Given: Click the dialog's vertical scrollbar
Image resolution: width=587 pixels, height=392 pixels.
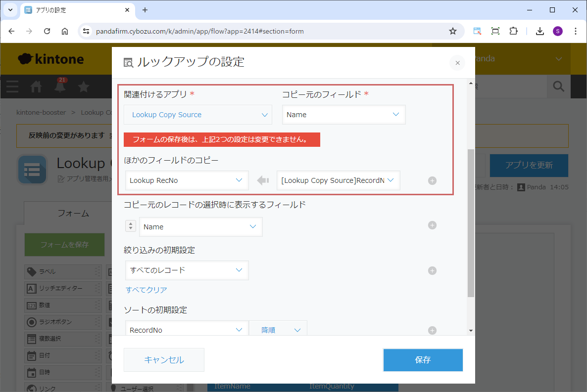Looking at the screenshot, I should pyautogui.click(x=471, y=222).
